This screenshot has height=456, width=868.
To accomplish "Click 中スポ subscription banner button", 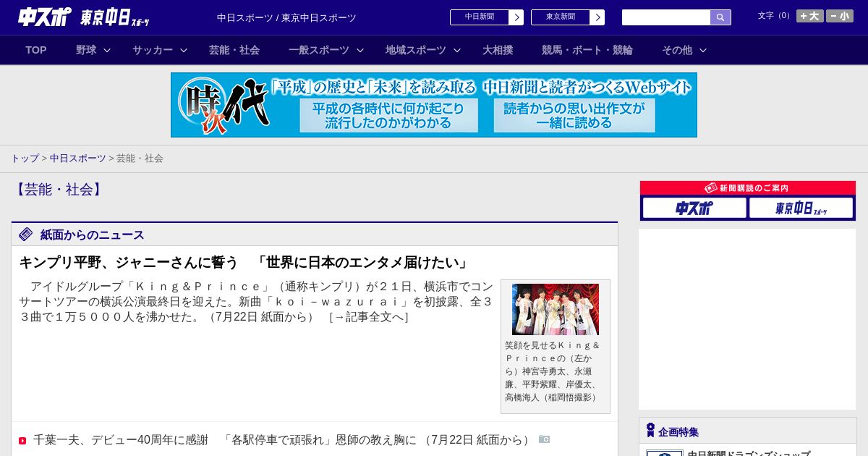I will [x=694, y=208].
